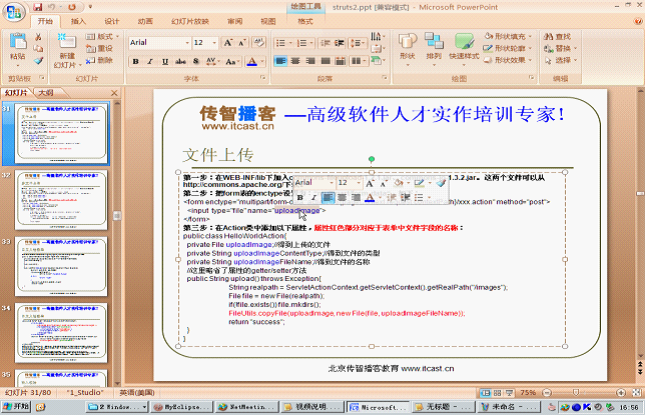Click Replace (替换) button

560,49
